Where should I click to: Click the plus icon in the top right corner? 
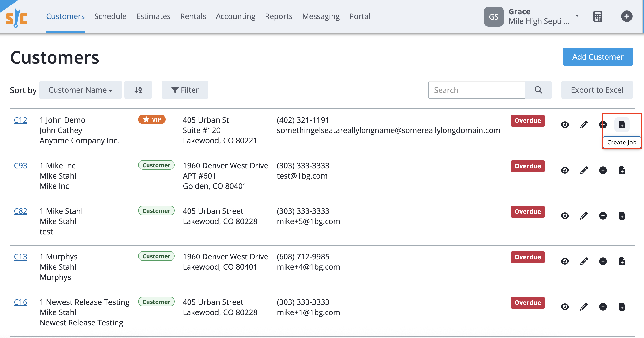[x=627, y=16]
